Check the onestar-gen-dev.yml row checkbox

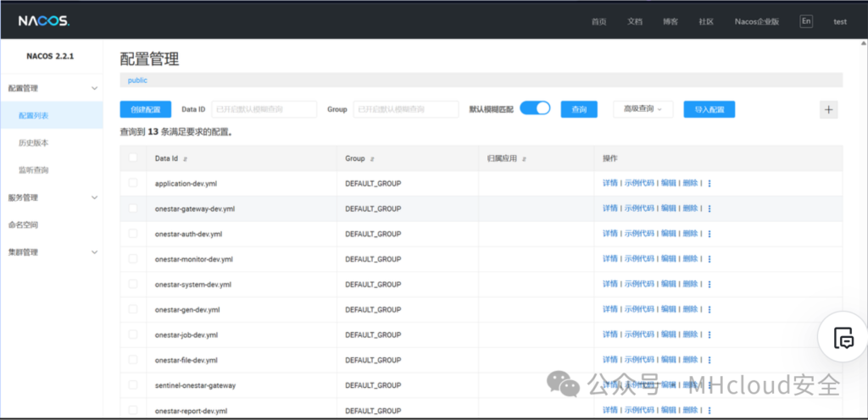tap(133, 309)
